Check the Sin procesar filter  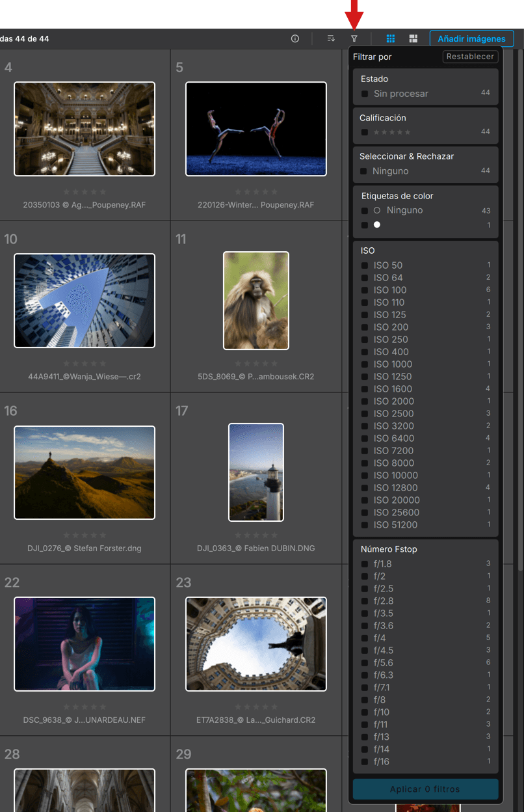(x=365, y=94)
